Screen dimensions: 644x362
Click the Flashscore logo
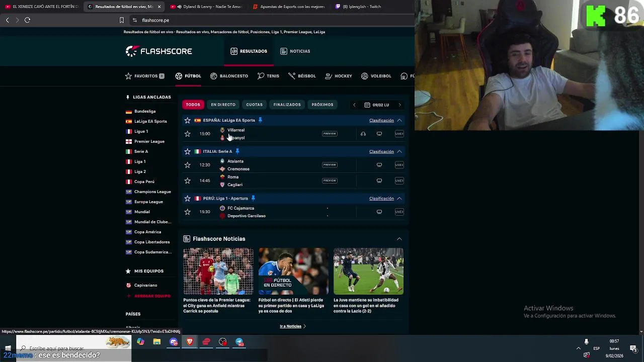pyautogui.click(x=158, y=51)
